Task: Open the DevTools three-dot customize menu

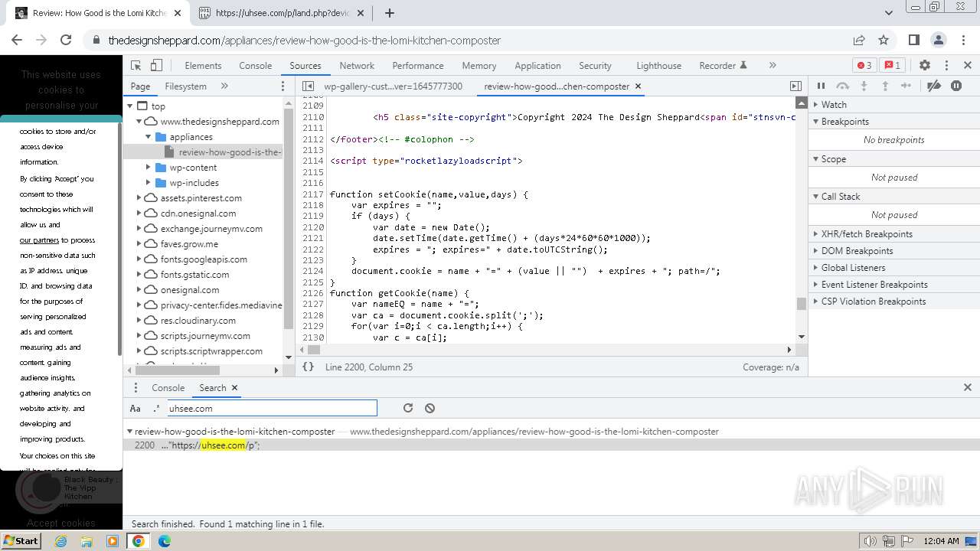Action: click(946, 66)
